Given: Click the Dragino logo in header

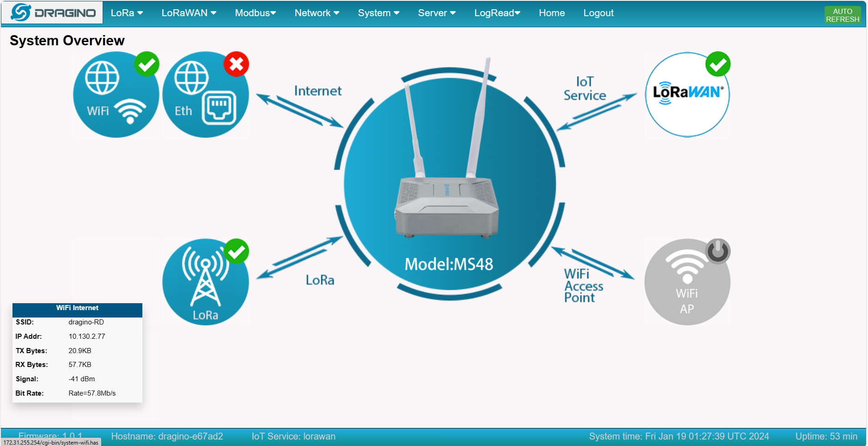Looking at the screenshot, I should (x=52, y=12).
